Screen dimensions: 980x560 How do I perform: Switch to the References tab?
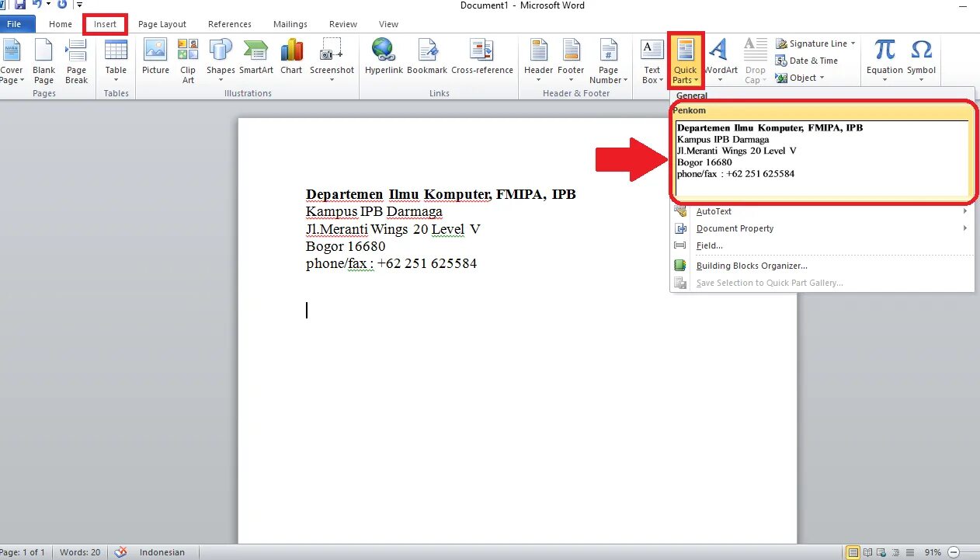(x=230, y=24)
